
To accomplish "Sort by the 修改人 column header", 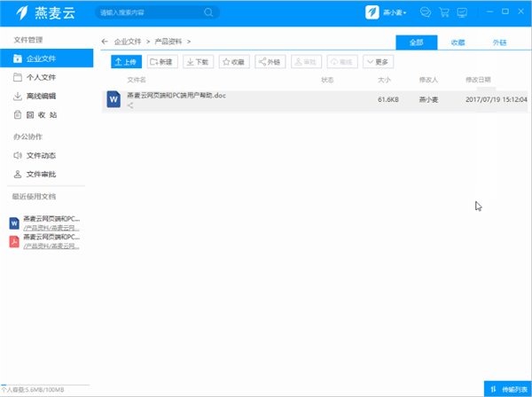I will pyautogui.click(x=428, y=80).
